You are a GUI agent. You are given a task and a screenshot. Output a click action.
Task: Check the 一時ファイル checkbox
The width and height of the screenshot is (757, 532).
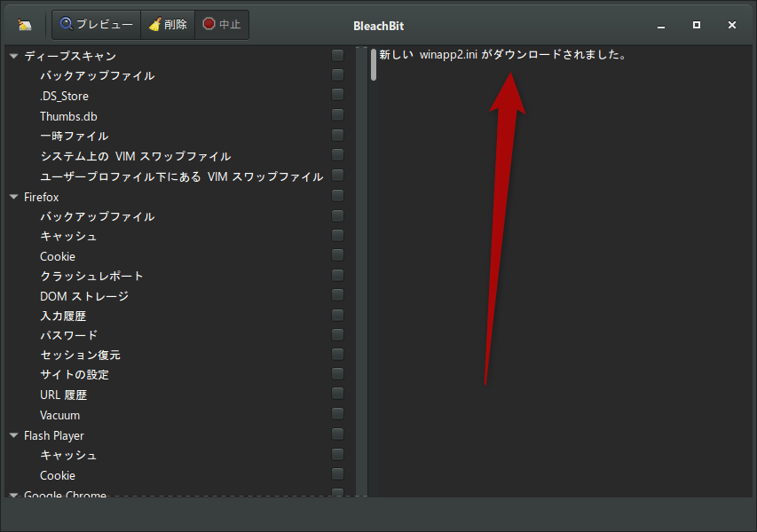click(338, 135)
